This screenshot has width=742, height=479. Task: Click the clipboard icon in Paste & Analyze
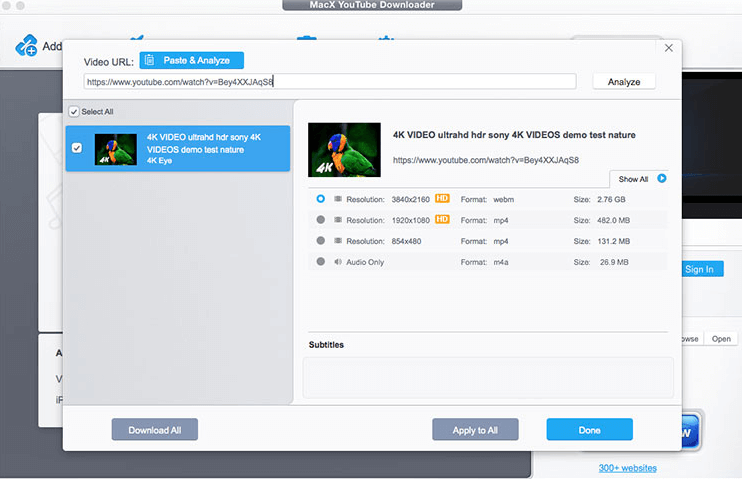coord(150,60)
